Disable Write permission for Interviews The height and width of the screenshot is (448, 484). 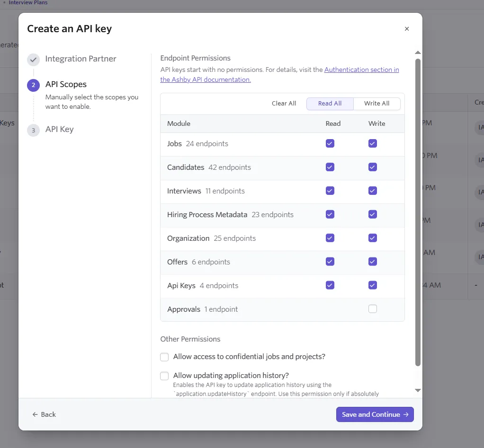click(x=373, y=191)
